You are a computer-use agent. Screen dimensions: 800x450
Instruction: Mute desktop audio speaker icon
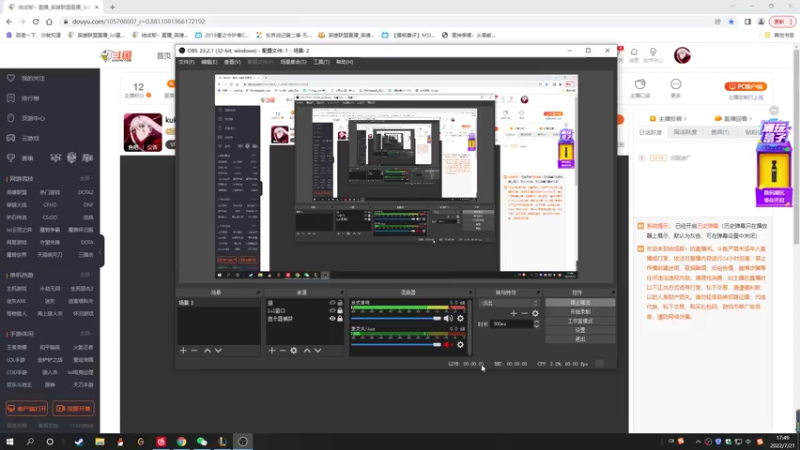[448, 318]
